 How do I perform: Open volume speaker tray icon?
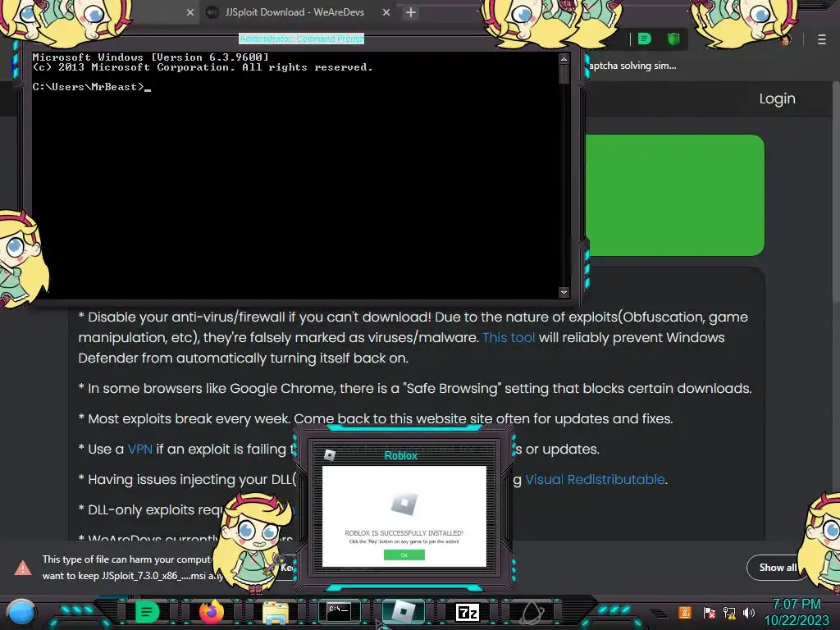749,612
